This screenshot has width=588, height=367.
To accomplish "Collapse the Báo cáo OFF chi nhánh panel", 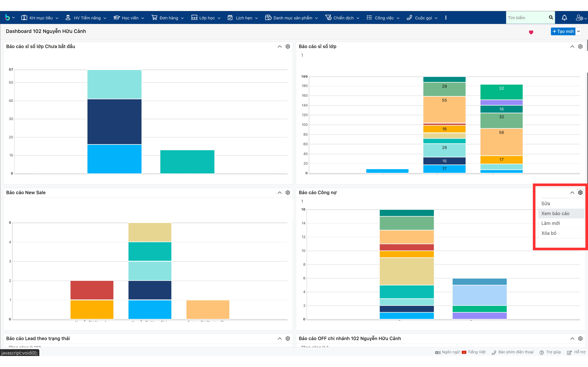I will (x=572, y=338).
